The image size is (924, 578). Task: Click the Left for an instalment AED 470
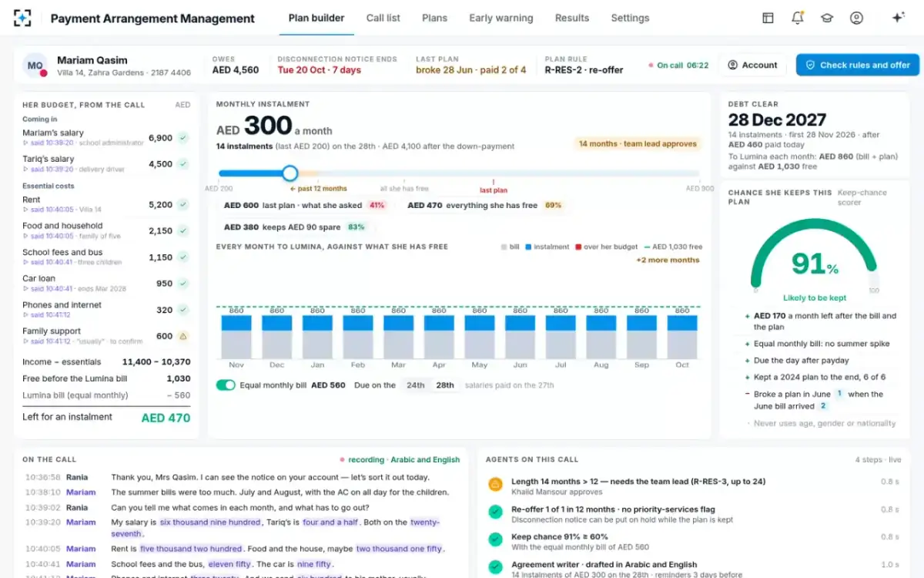[x=106, y=418]
